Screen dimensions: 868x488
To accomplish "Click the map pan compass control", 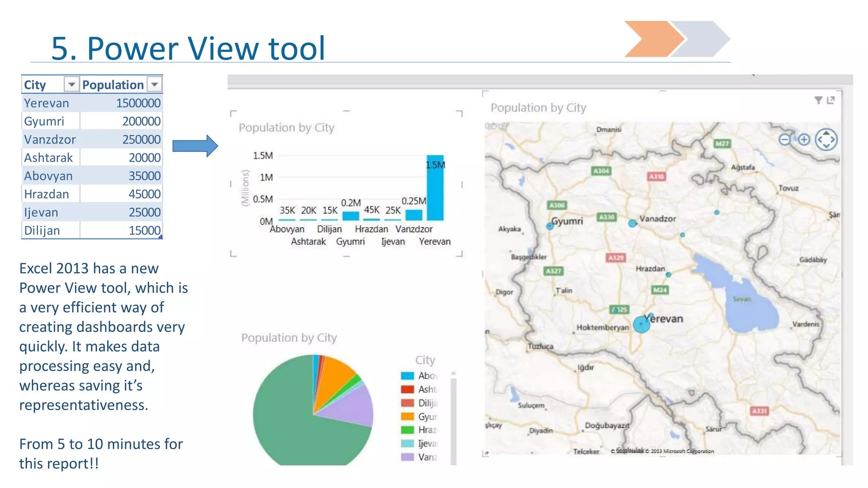I will coord(826,140).
